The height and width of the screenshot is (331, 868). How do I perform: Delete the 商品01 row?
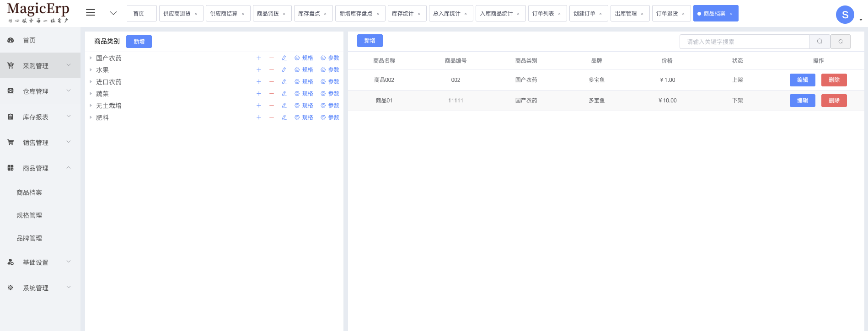click(x=834, y=101)
